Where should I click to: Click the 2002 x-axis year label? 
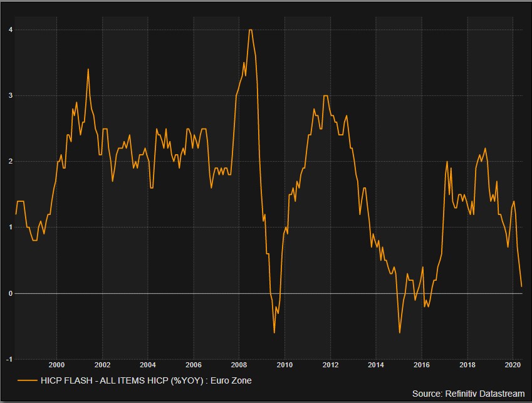pyautogui.click(x=102, y=364)
